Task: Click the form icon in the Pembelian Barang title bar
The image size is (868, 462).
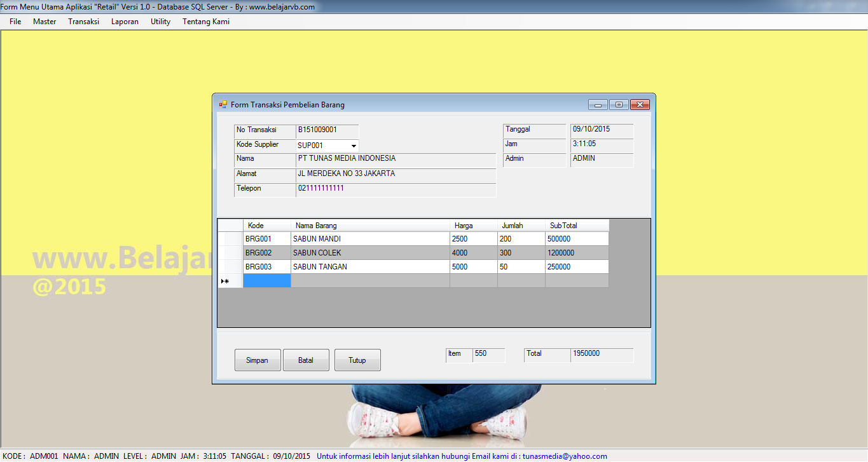Action: click(x=223, y=104)
